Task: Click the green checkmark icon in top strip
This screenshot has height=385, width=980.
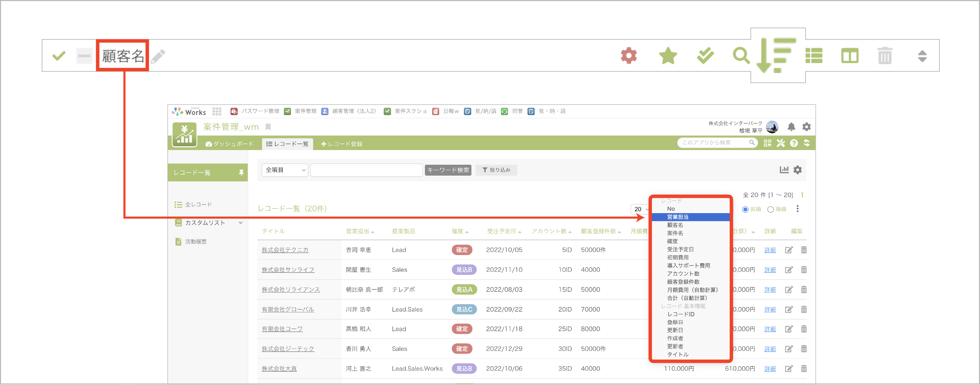Action: click(59, 56)
